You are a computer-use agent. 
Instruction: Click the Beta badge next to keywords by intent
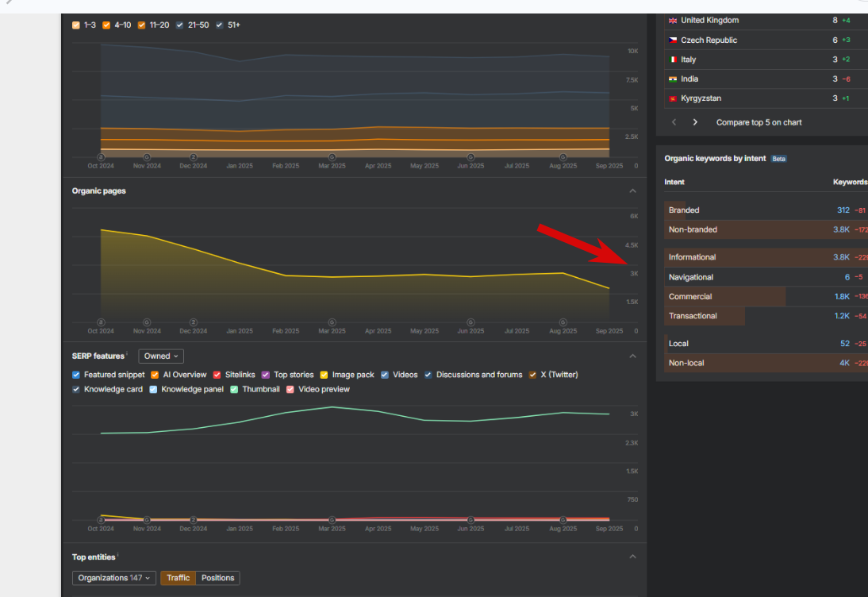779,159
